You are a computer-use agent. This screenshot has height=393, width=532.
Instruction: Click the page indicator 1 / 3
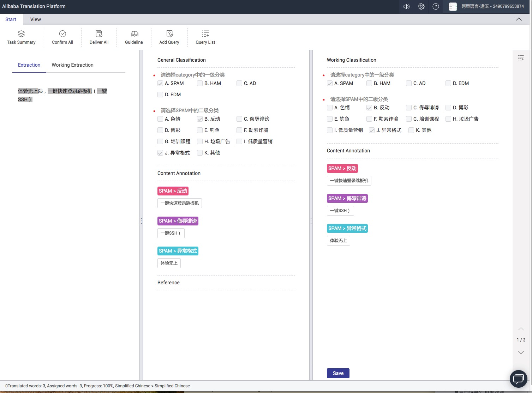click(x=521, y=340)
